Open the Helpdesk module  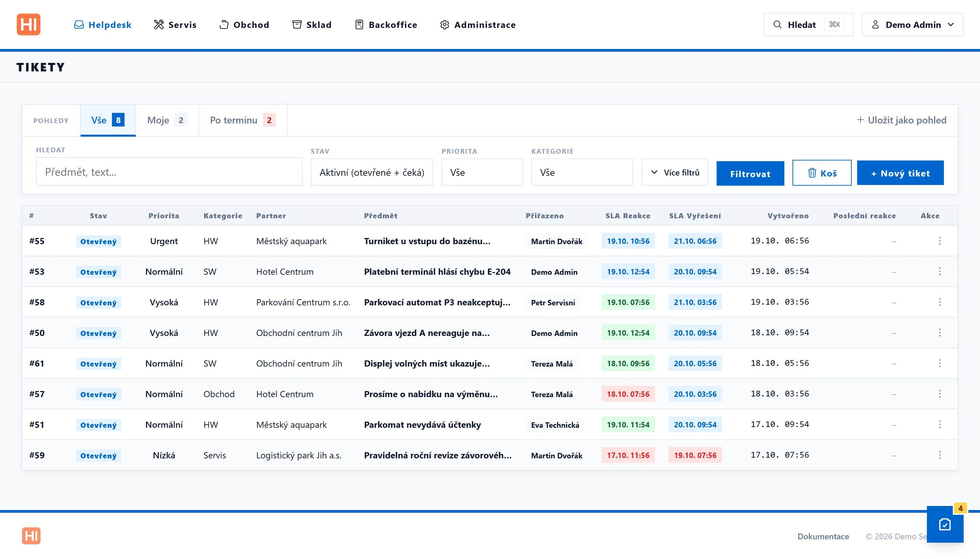(102, 24)
